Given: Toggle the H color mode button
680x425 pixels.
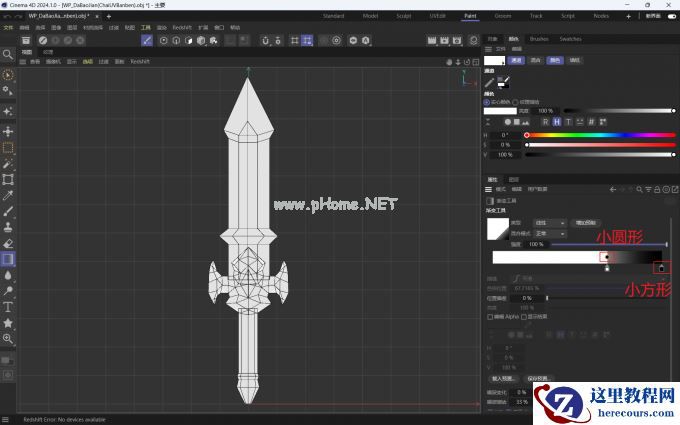Looking at the screenshot, I should [x=557, y=122].
